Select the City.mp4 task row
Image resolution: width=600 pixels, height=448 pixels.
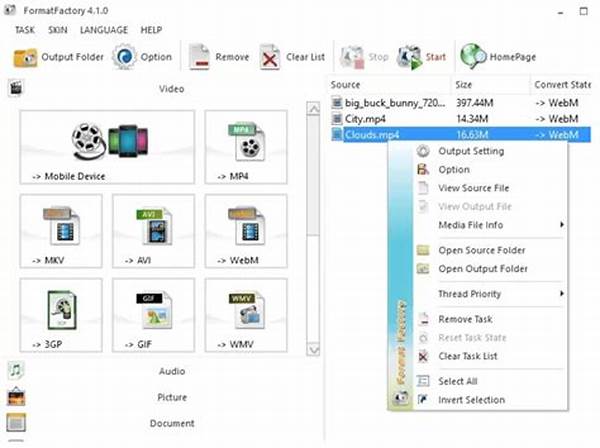[461, 119]
